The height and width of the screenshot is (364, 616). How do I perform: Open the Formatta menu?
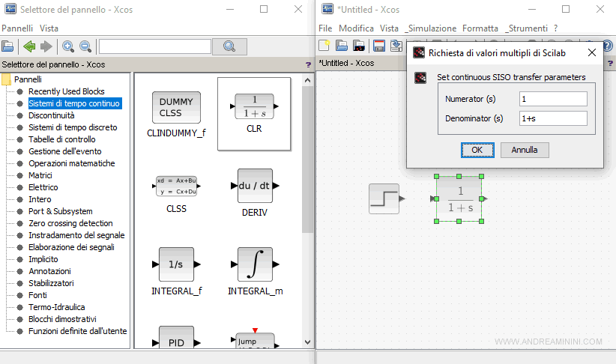tap(480, 28)
